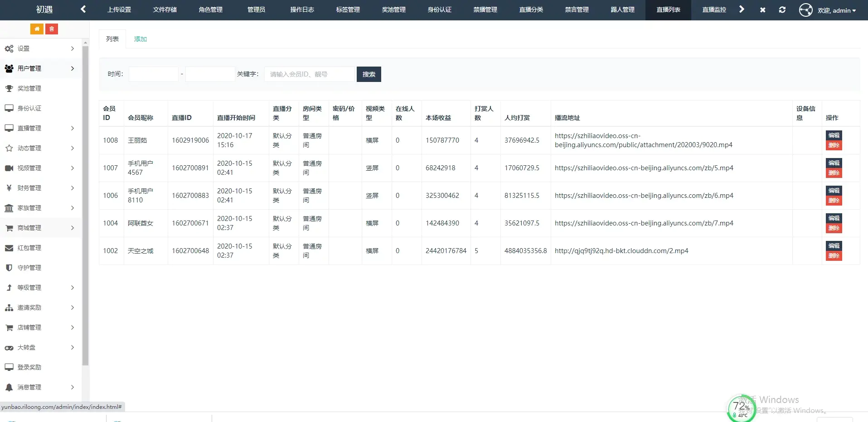The image size is (868, 422).
Task: Switch to the 添加 add tab
Action: click(x=140, y=39)
